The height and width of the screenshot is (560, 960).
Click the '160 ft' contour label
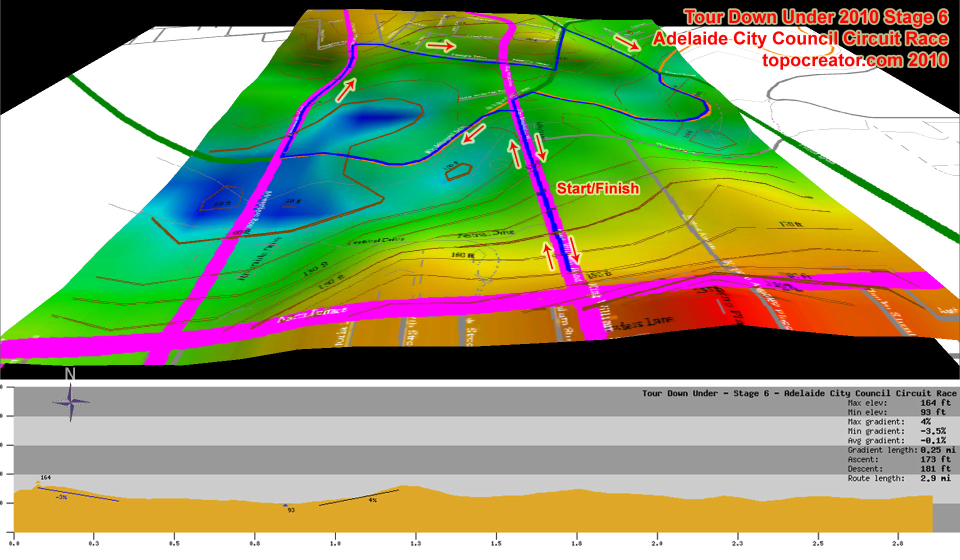point(462,255)
